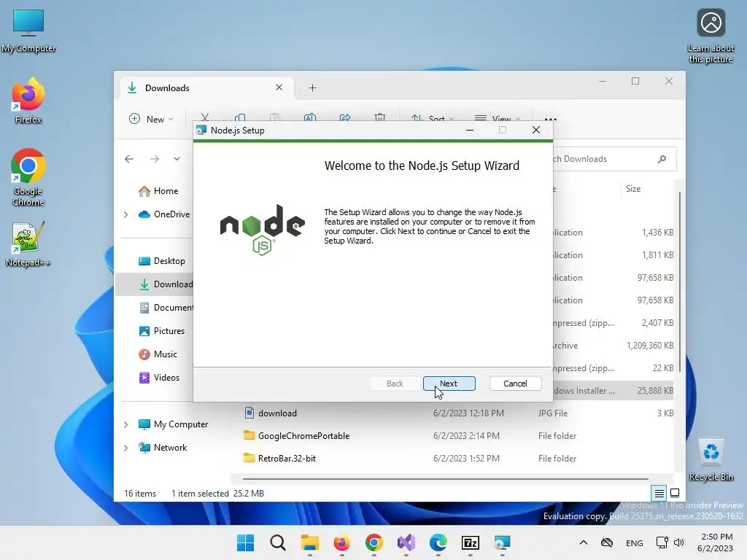Viewport: 747px width, 560px height.
Task: Open Music in navigation pane
Action: point(158,354)
